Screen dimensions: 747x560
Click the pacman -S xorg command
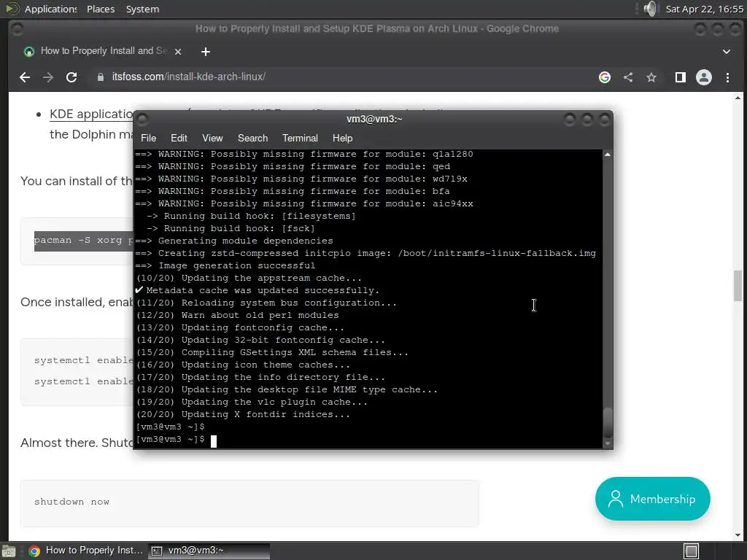(x=84, y=241)
